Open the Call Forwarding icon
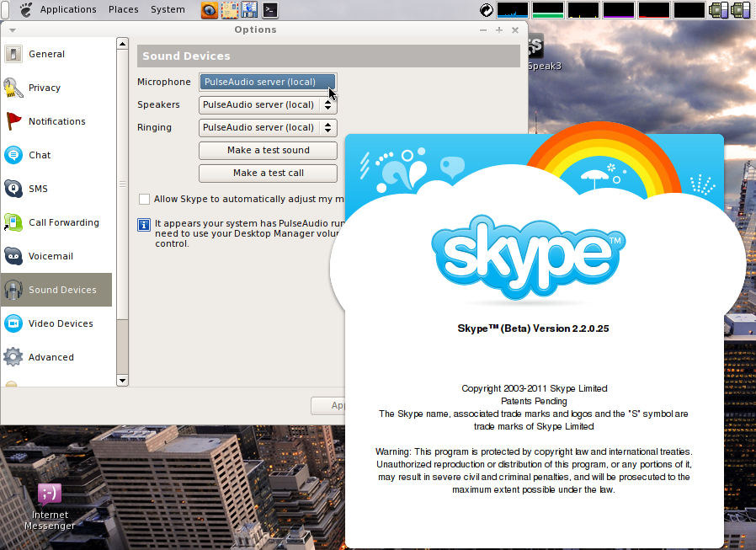The image size is (756, 550). (x=13, y=222)
